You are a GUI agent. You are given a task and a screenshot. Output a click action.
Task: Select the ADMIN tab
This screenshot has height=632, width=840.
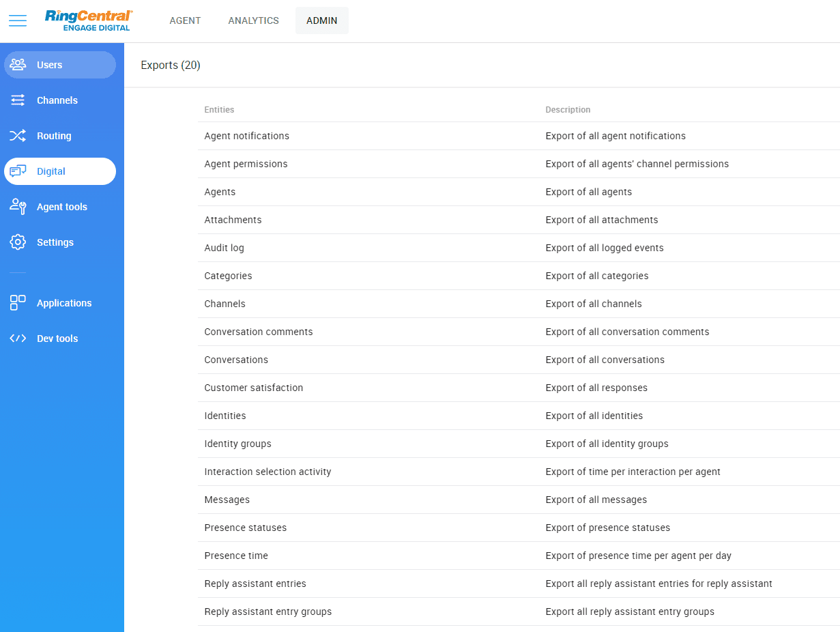[x=321, y=20]
